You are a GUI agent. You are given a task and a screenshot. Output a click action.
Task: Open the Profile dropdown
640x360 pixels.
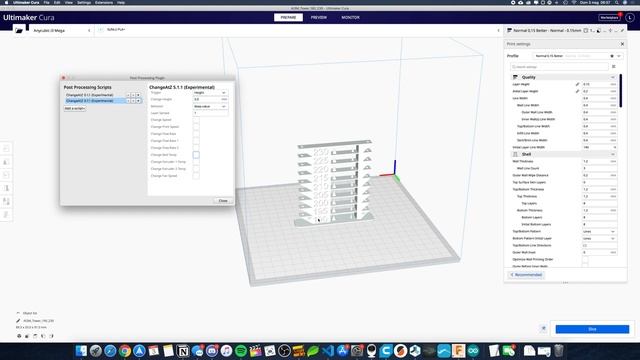click(x=578, y=56)
